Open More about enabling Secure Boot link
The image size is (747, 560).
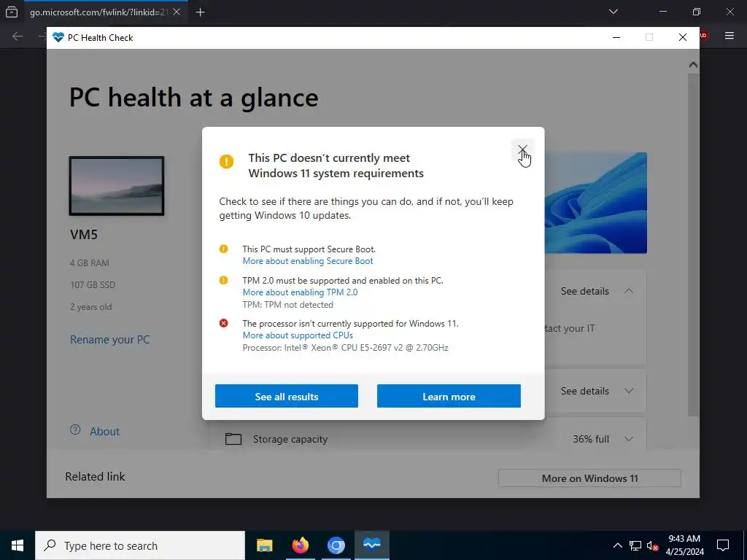(x=308, y=261)
